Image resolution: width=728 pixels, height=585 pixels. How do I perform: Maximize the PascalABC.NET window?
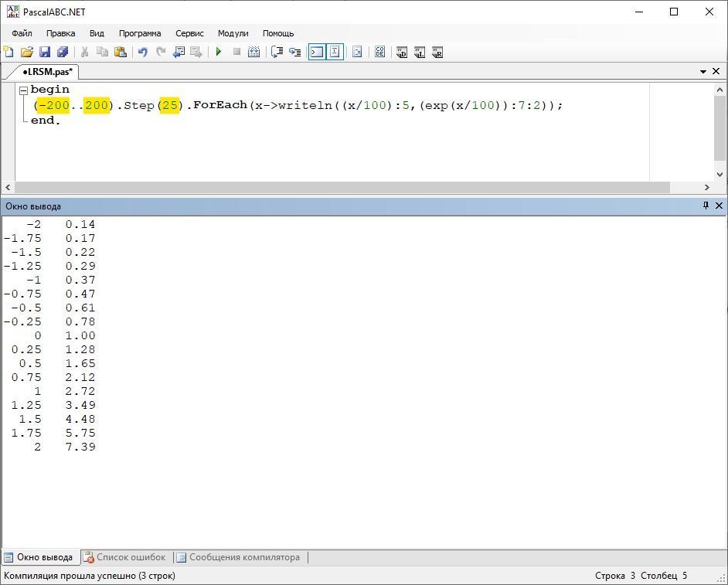tap(674, 12)
